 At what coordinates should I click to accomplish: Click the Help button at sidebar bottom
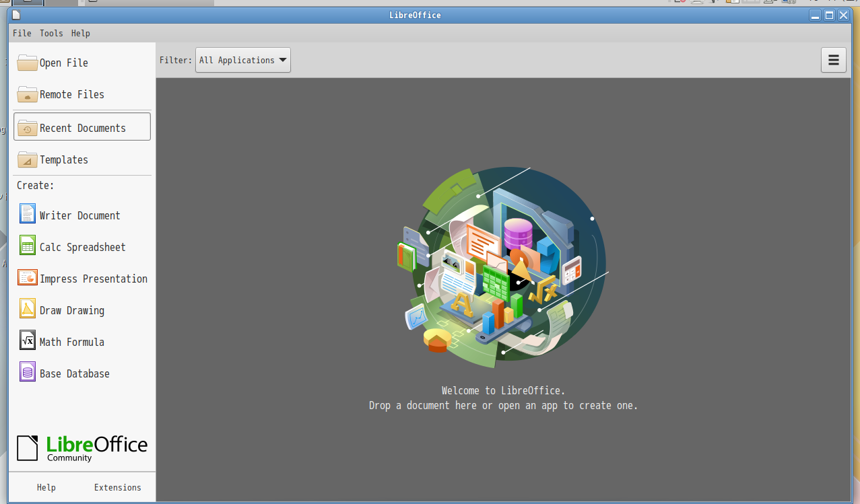pyautogui.click(x=46, y=487)
